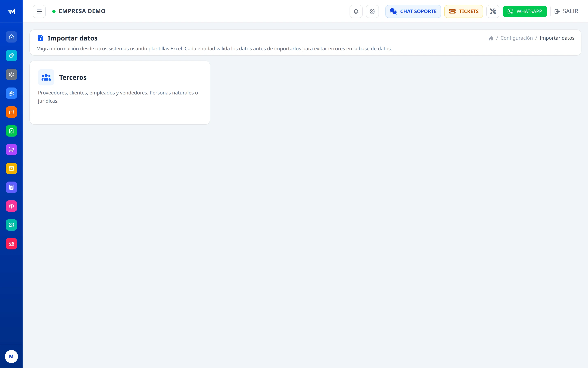The image size is (588, 368).
Task: Open the notifications bell
Action: tap(356, 11)
